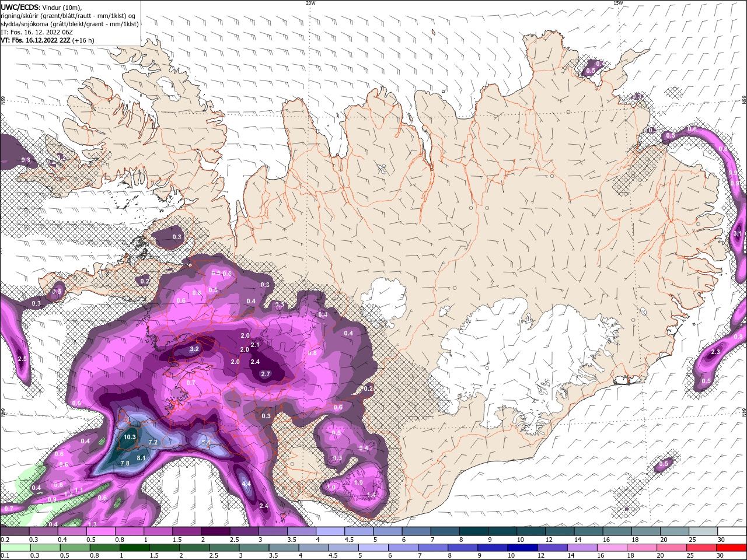Select the 7.2 value label
The image size is (747, 560).
pyautogui.click(x=153, y=442)
